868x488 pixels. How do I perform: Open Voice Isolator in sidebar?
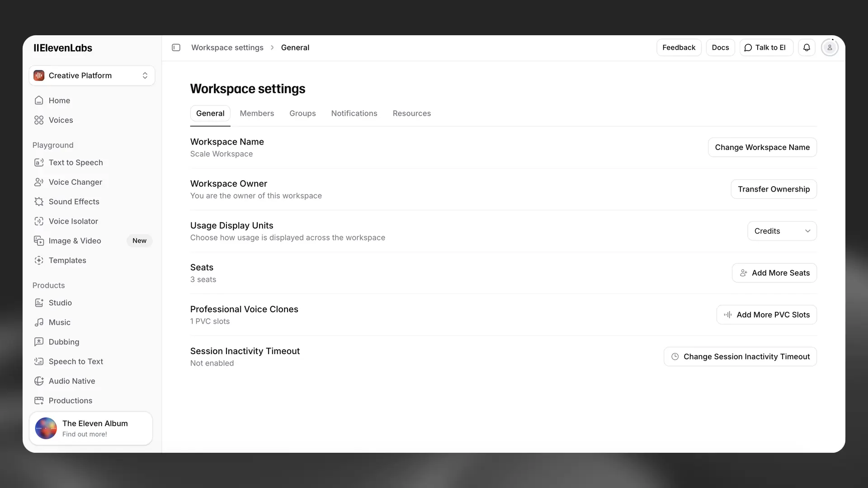[73, 221]
